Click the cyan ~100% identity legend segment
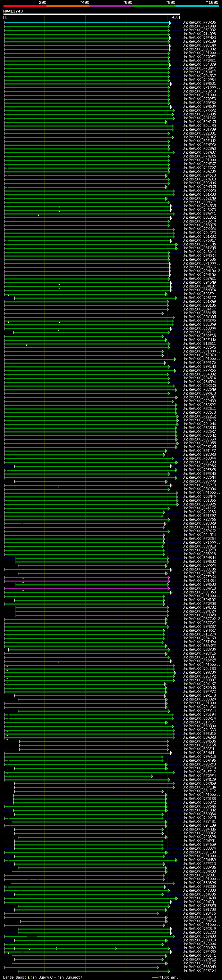The width and height of the screenshot is (222, 980). (x=197, y=7)
